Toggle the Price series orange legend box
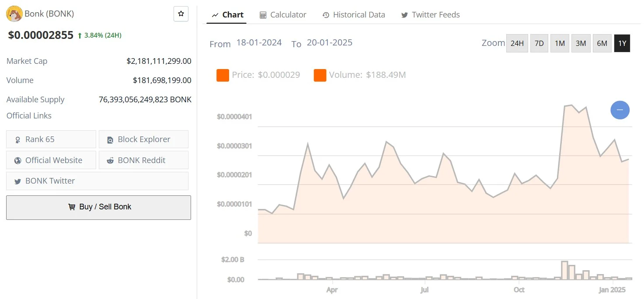This screenshot has height=299, width=644. coord(223,75)
